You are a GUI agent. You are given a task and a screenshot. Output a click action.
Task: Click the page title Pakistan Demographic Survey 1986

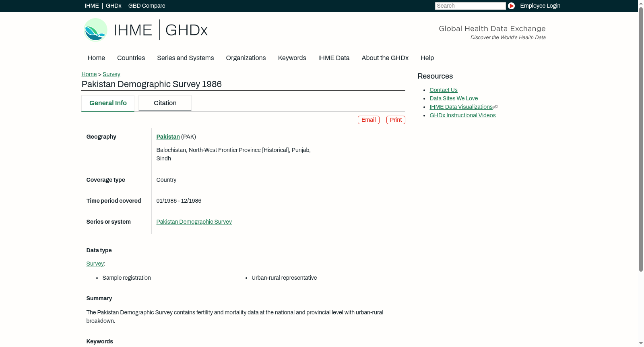coord(152,84)
